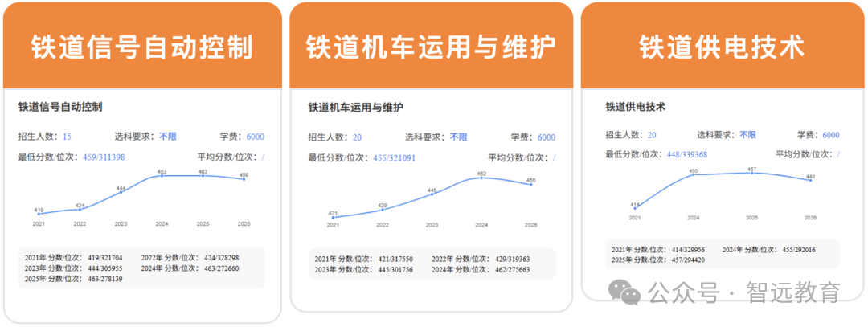Image resolution: width=868 pixels, height=327 pixels.
Task: Click tuition 6000 in 铁道信号自动控制 card
Action: point(256,137)
